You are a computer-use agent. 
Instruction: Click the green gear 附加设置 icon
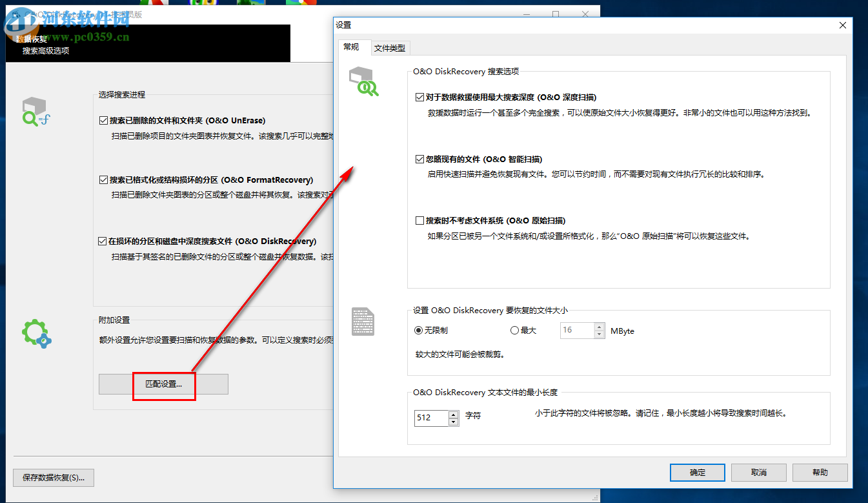36,333
